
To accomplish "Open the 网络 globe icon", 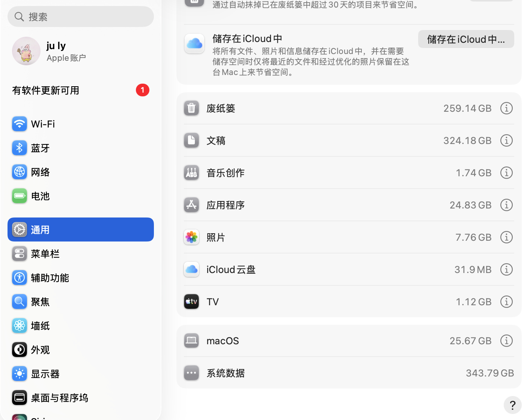I will tap(20, 172).
